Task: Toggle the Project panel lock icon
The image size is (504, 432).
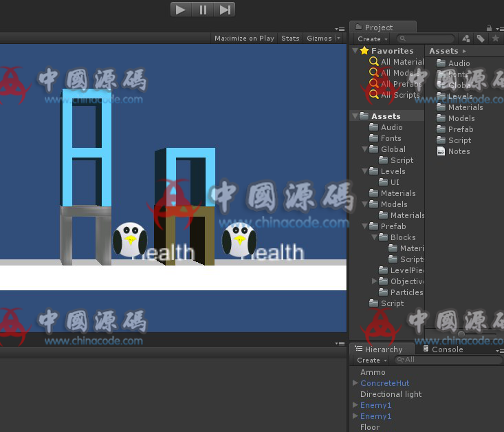Action: [x=489, y=28]
